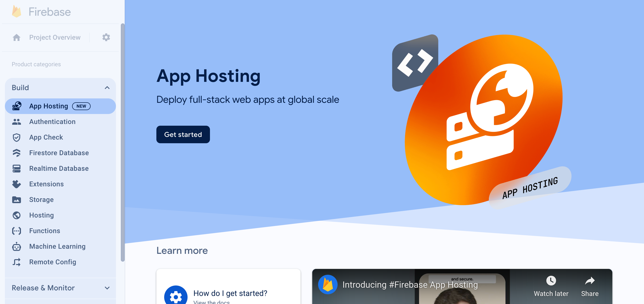Click the Hosting globe icon

tap(17, 215)
